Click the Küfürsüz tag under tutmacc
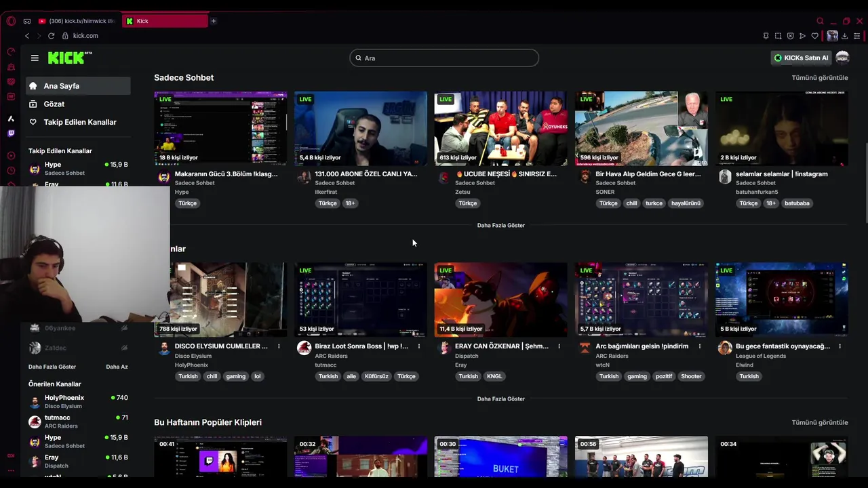This screenshot has height=488, width=868. [376, 376]
